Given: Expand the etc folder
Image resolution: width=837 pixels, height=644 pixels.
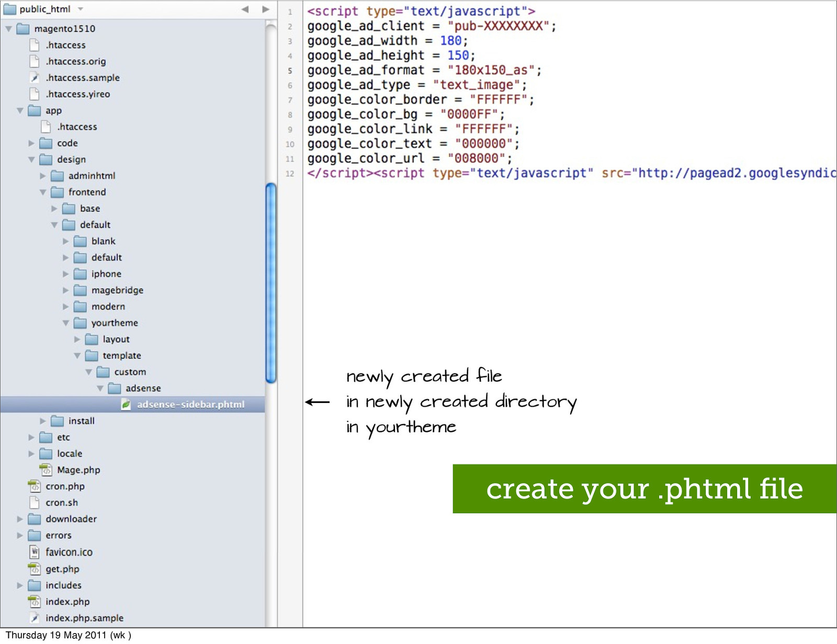Looking at the screenshot, I should [31, 437].
